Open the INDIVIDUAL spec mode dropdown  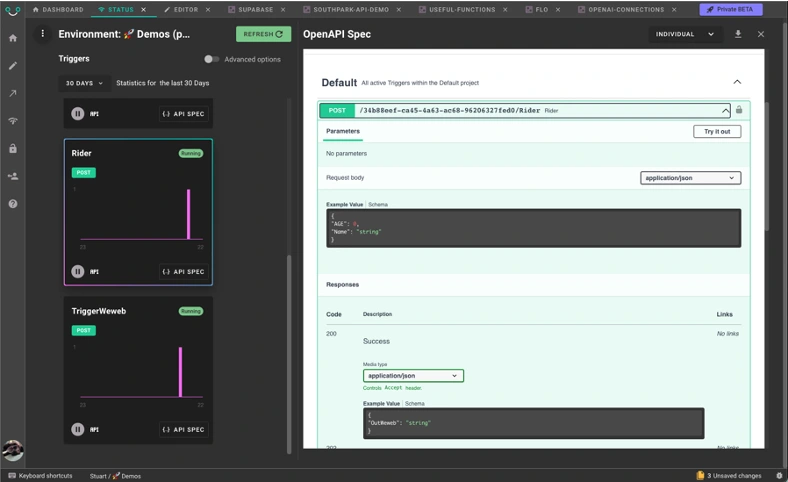[x=684, y=34]
